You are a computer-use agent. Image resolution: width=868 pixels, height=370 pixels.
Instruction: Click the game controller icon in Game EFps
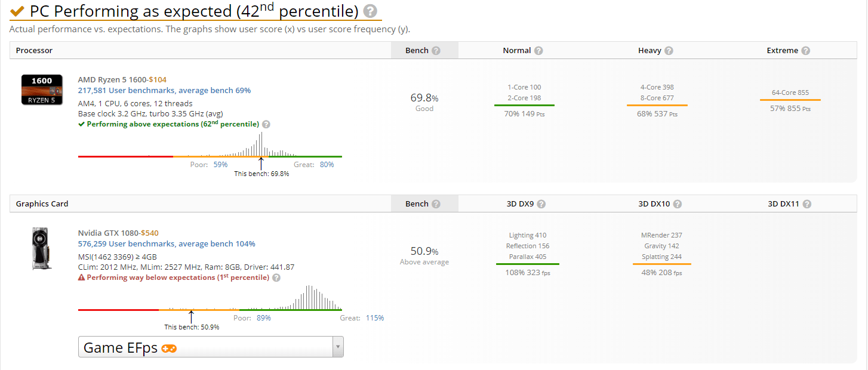click(x=168, y=347)
